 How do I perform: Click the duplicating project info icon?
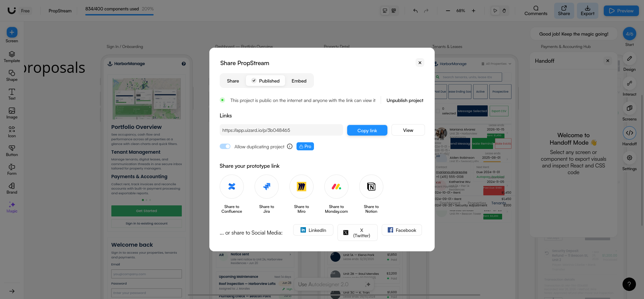pyautogui.click(x=290, y=146)
